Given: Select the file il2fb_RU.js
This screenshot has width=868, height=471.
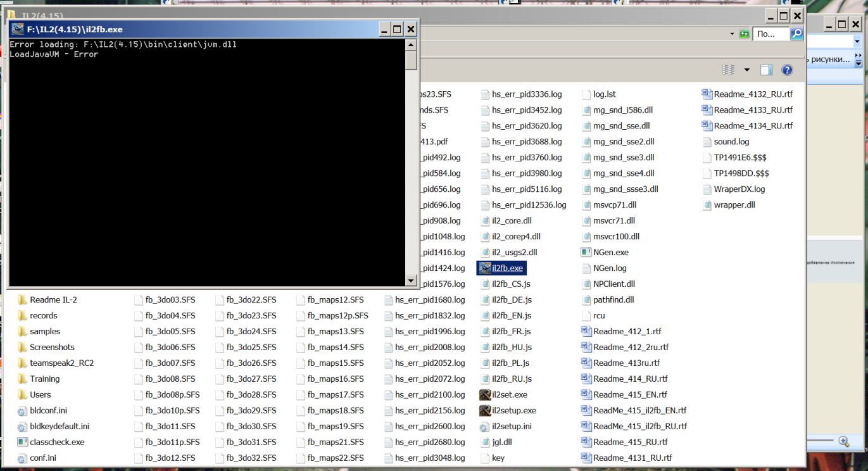Looking at the screenshot, I should [506, 379].
